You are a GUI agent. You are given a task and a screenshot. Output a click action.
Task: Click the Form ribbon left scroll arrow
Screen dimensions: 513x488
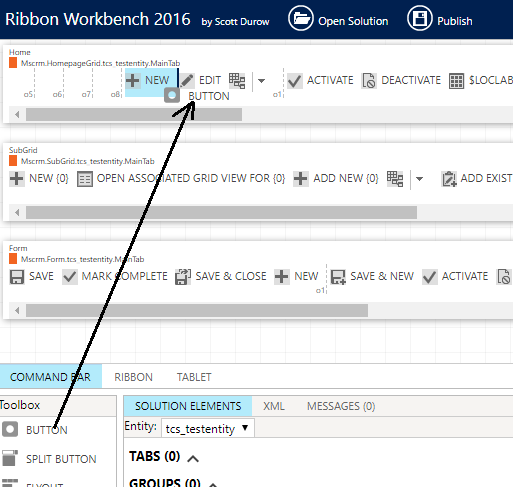(17, 311)
